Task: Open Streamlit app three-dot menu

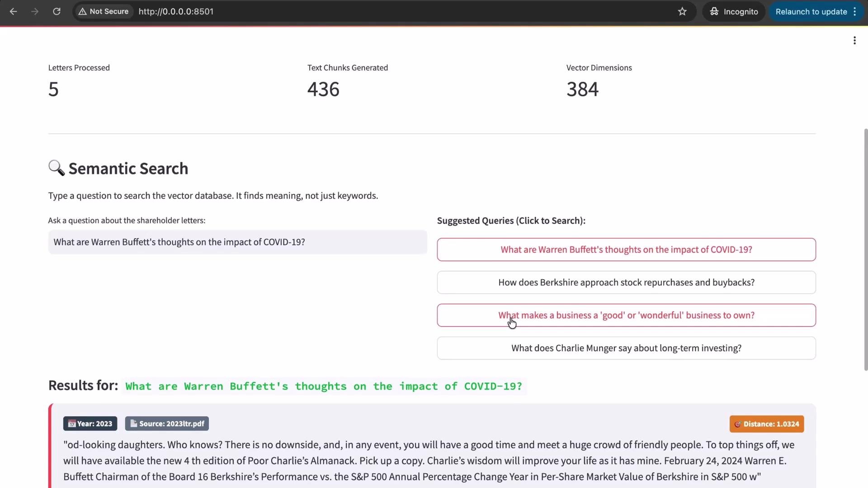Action: pyautogui.click(x=854, y=40)
